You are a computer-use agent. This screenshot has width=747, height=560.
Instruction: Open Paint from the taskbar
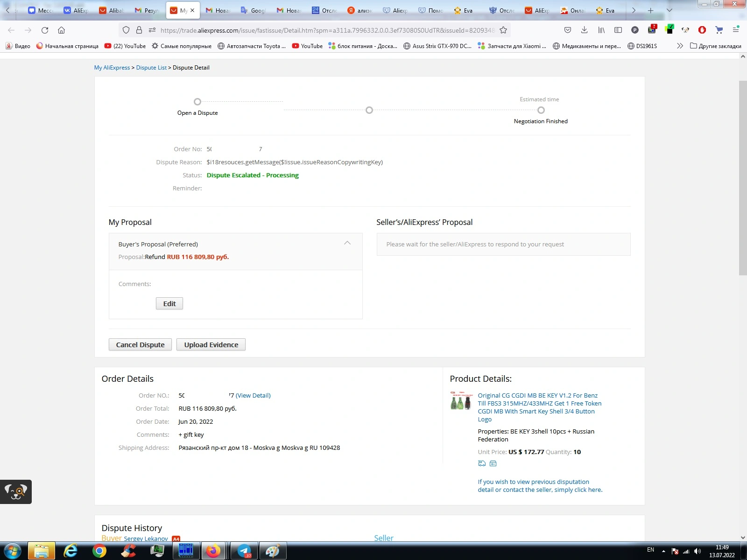coord(273,551)
